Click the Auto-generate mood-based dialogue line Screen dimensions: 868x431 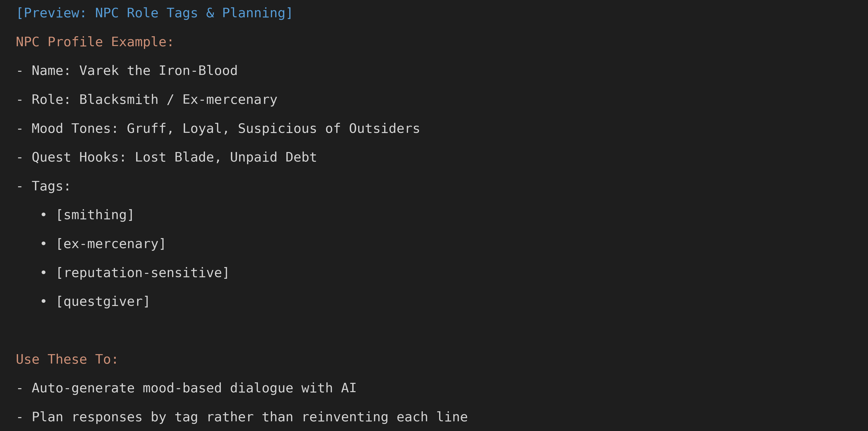point(186,388)
